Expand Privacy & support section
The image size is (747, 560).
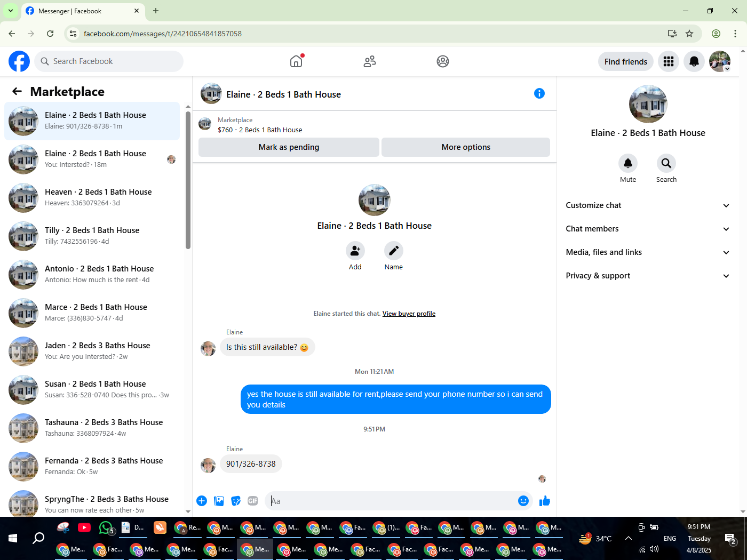648,276
